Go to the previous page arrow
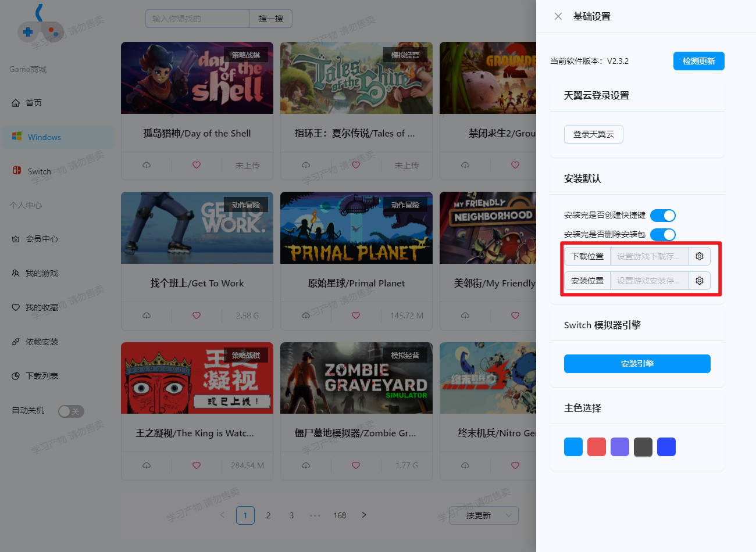 [x=222, y=515]
